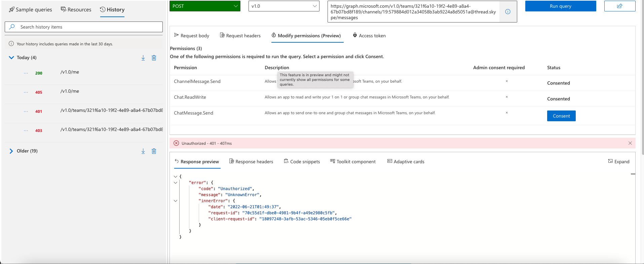Delete Today's history with trash icon
Viewport: 644px width, 264px height.
[154, 58]
